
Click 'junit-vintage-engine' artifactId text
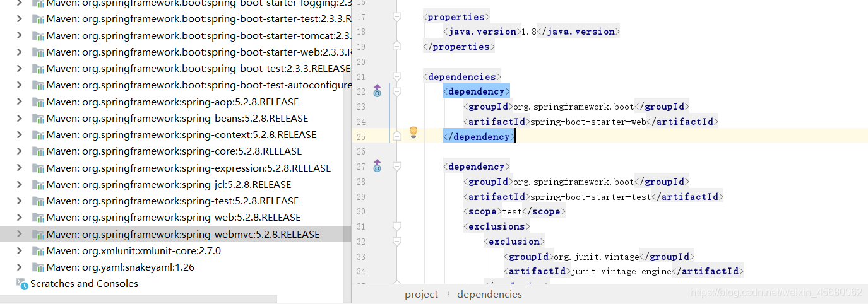[621, 271]
